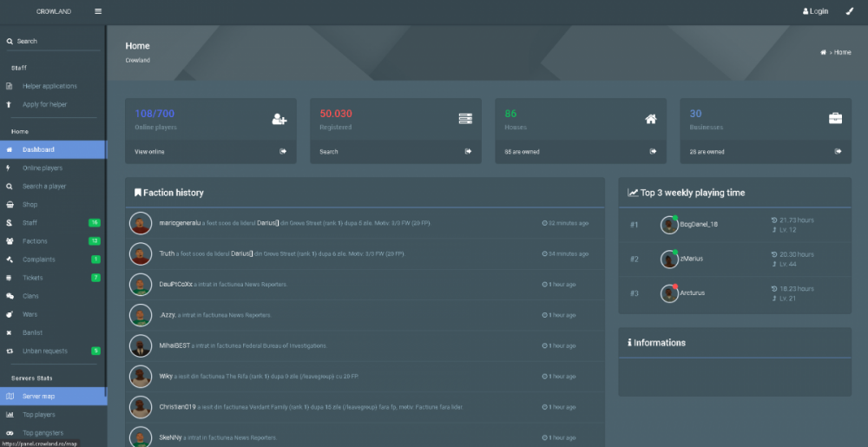Click mariogeneralu's avatar in Faction history
Viewport: 868px width, 447px height.
point(141,223)
